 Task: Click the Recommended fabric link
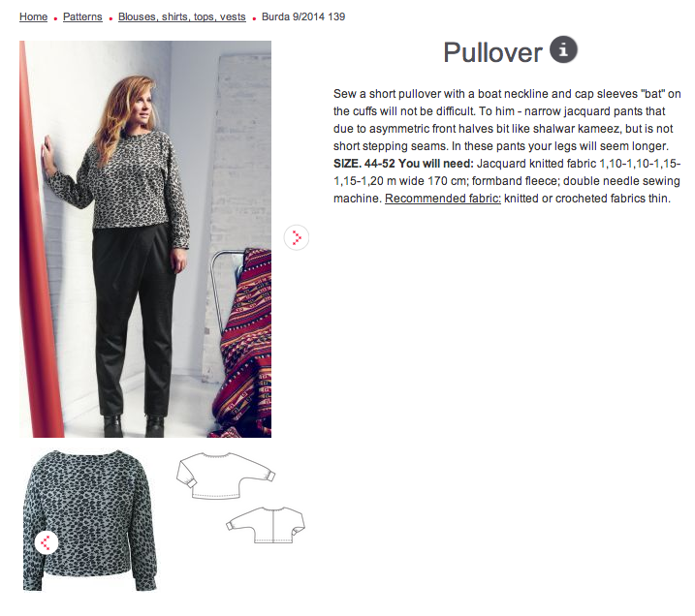442,199
